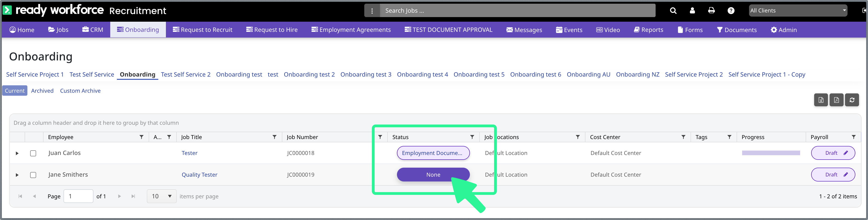
Task: Click the search options kebab icon
Action: tap(372, 11)
